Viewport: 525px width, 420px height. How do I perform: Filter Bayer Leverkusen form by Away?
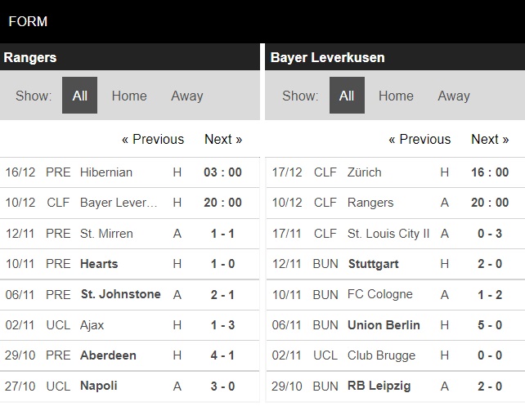pos(454,96)
